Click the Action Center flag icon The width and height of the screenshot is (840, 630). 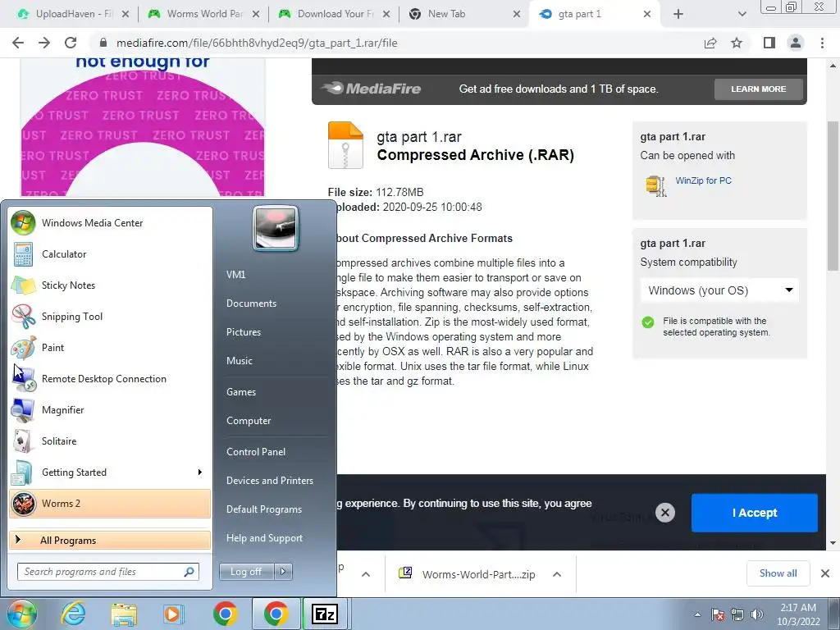(718, 614)
